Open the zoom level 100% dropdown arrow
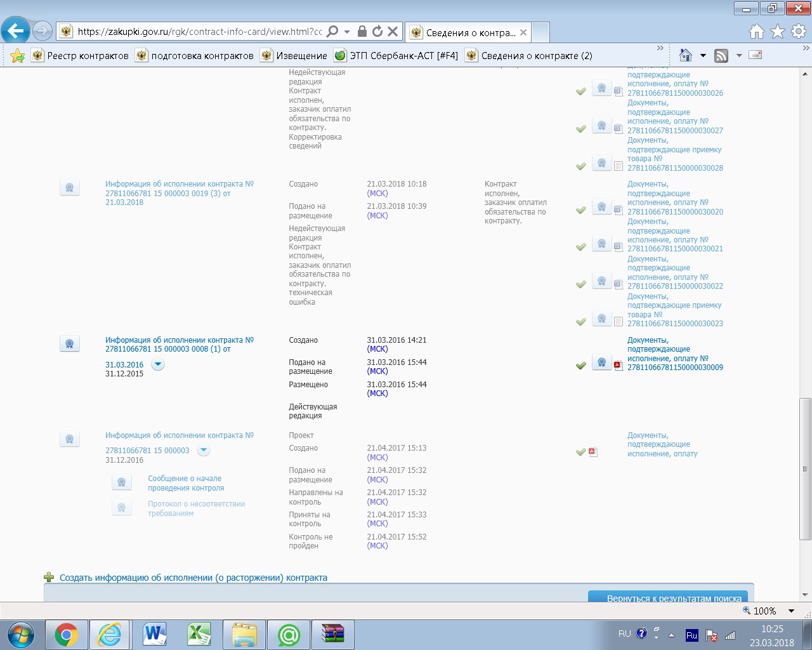The width and height of the screenshot is (812, 650). point(791,611)
